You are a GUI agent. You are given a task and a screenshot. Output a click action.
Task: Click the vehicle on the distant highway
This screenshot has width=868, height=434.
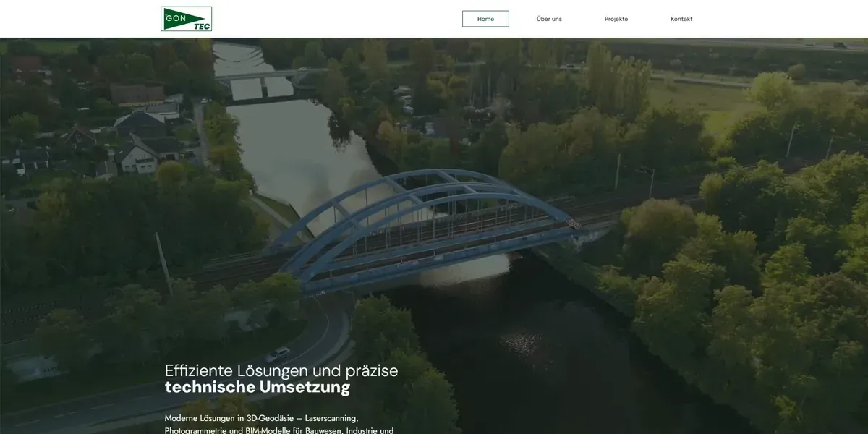[839, 45]
